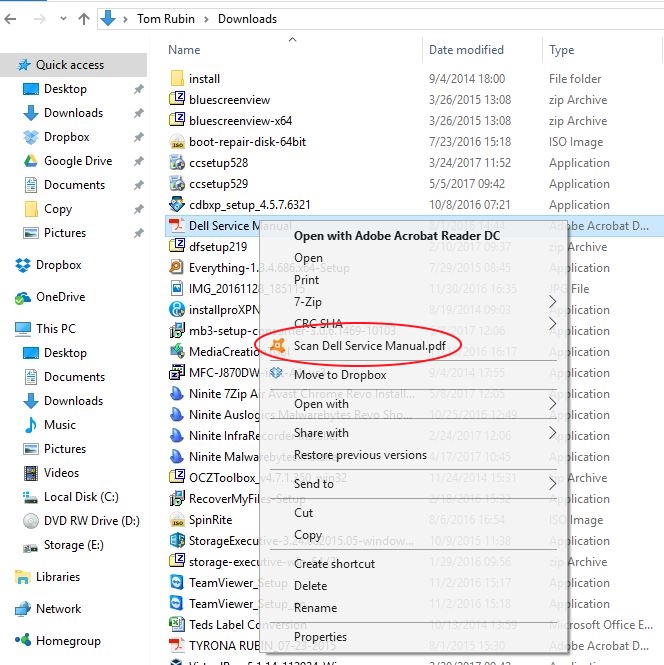Select ccsetup528 application
The width and height of the screenshot is (664, 665).
click(218, 163)
